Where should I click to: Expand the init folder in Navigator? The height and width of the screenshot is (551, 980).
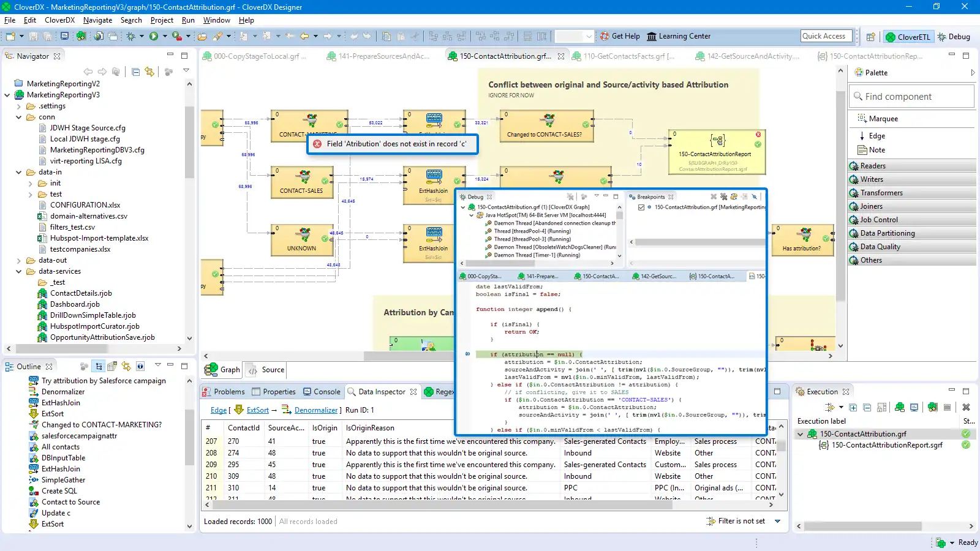tap(30, 183)
